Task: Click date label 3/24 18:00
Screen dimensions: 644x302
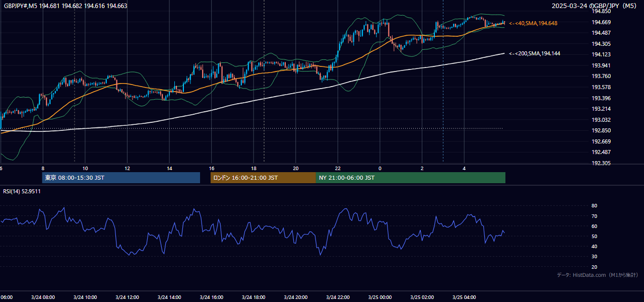Action: tap(253, 297)
